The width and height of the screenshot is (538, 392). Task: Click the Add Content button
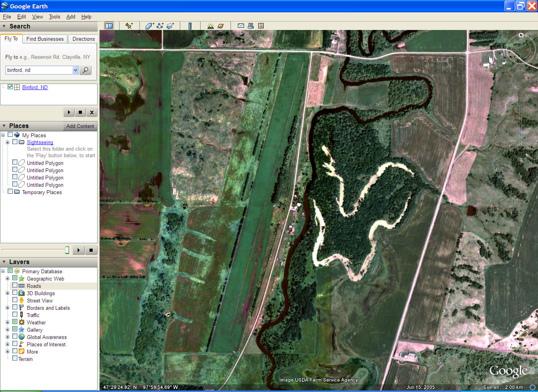[80, 126]
